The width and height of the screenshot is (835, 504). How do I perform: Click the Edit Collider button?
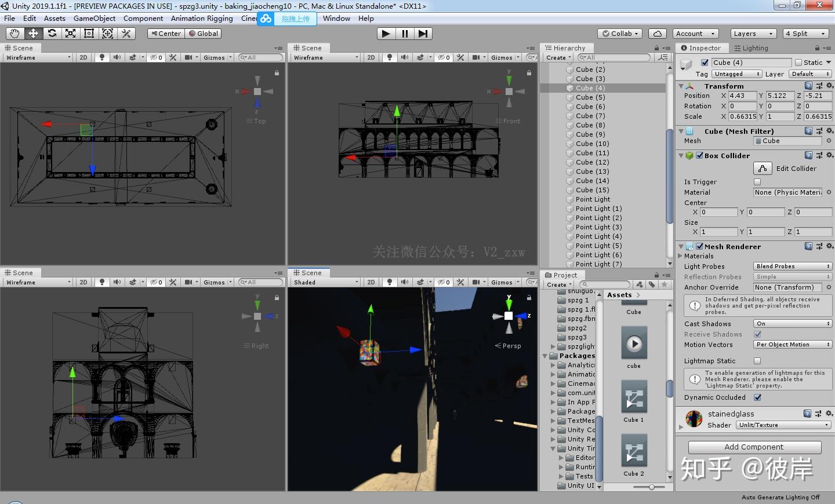tap(763, 169)
